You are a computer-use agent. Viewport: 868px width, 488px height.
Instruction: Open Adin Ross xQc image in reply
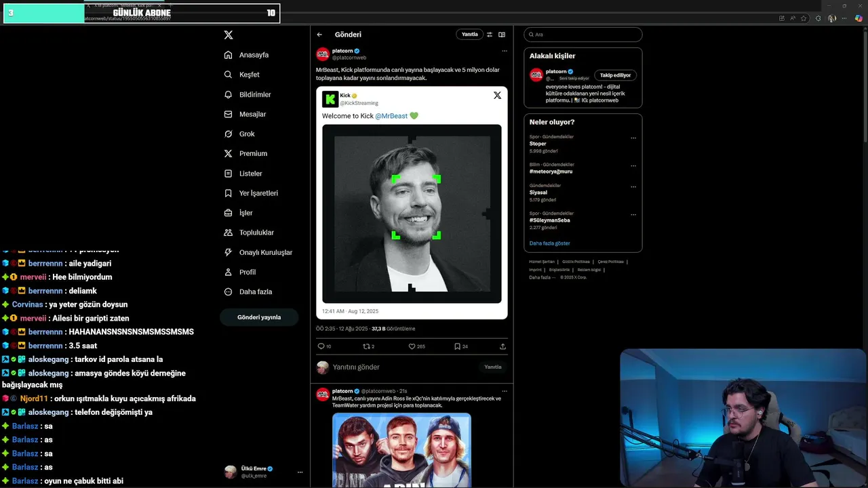click(401, 450)
